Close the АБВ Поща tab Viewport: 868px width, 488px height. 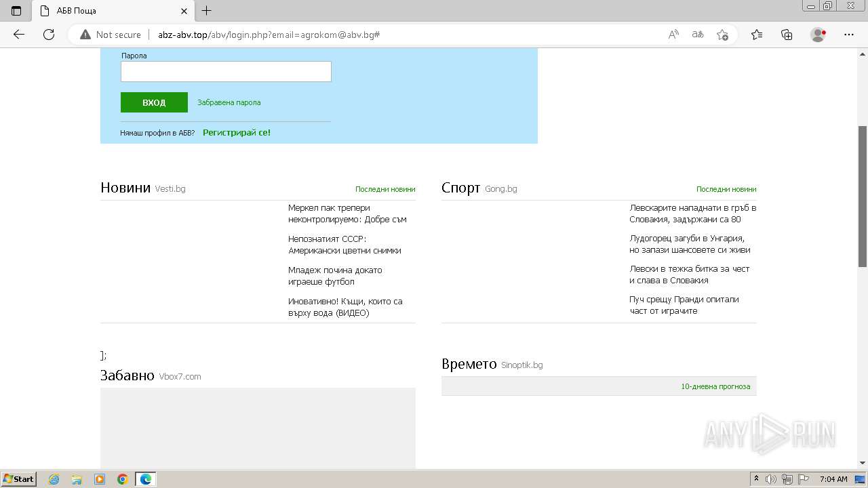point(184,11)
